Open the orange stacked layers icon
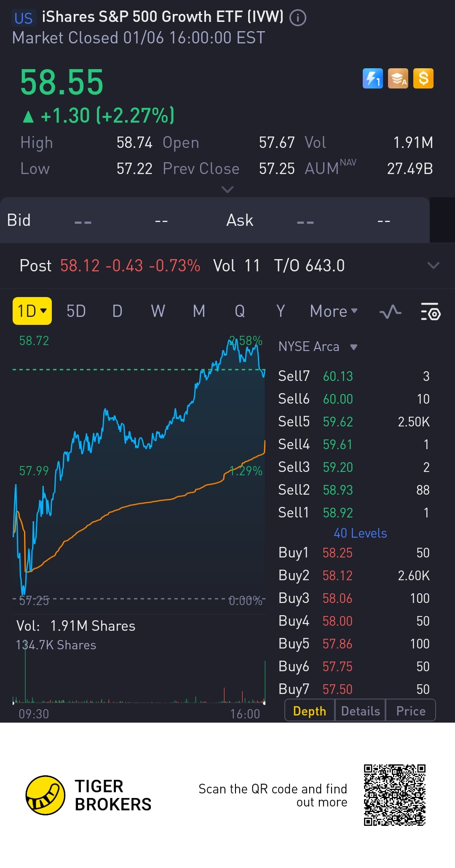 click(x=398, y=78)
